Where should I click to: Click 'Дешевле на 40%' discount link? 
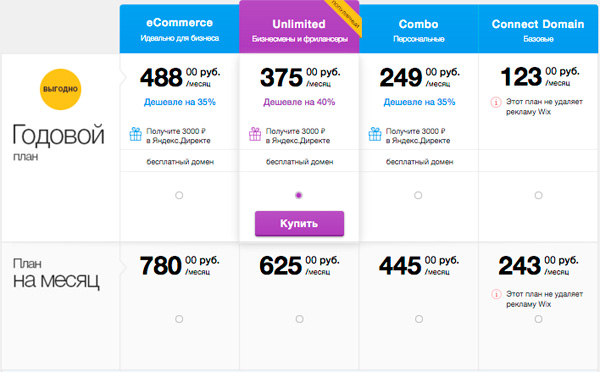click(299, 102)
